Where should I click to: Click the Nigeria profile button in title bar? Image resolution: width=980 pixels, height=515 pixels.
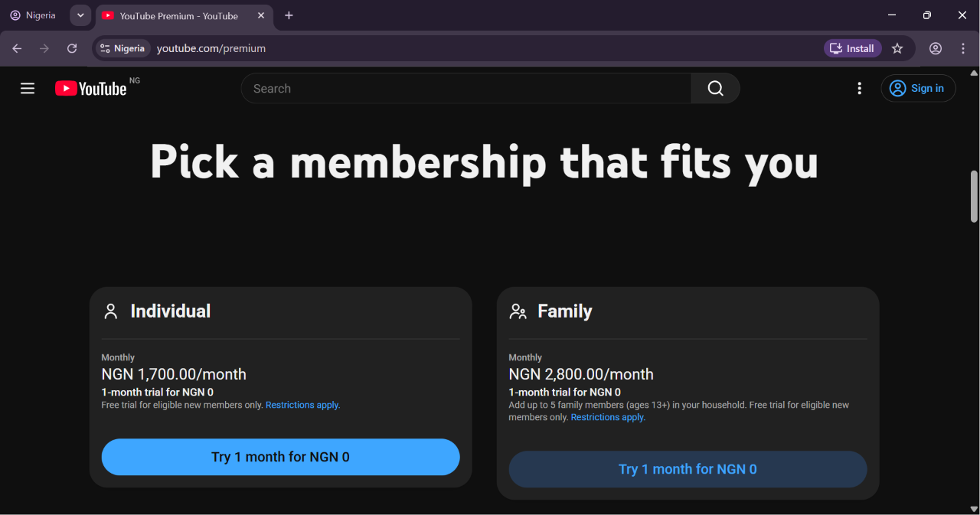(x=34, y=15)
